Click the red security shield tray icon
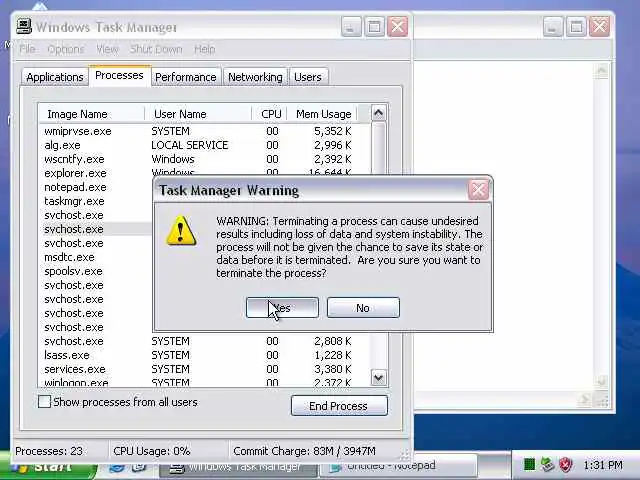 coord(566,464)
